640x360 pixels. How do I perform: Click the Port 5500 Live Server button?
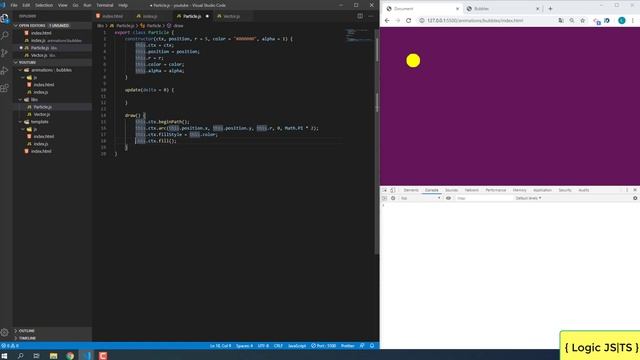click(x=324, y=346)
